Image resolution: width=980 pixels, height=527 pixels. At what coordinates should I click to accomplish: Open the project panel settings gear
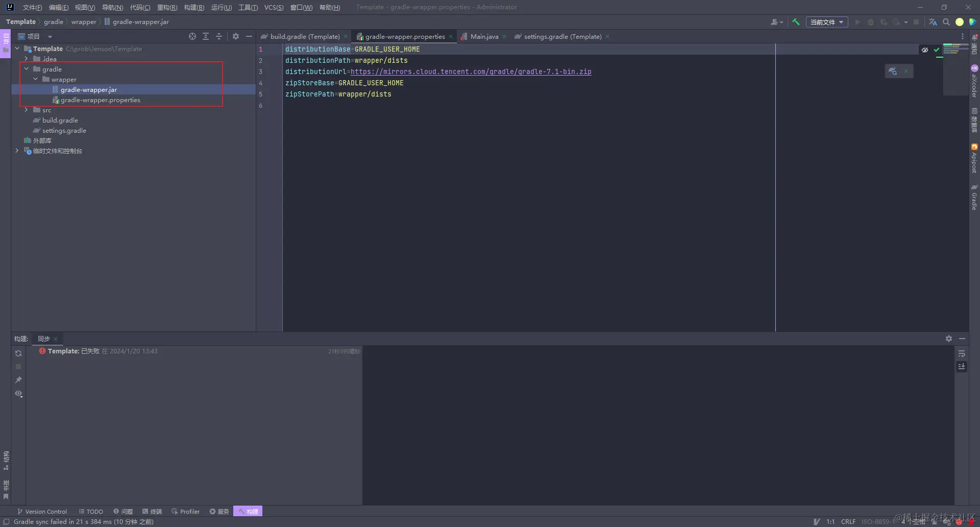236,36
